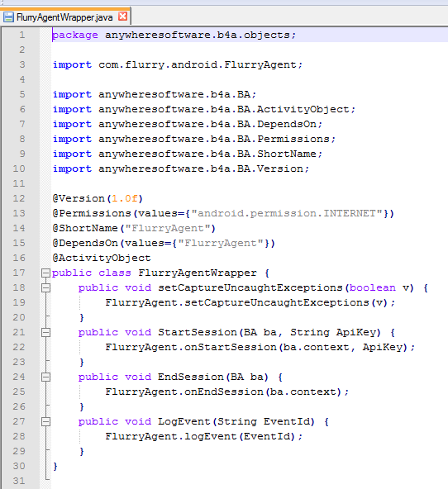Click line number 17 in the margin
Image resolution: width=448 pixels, height=489 pixels.
coord(19,273)
